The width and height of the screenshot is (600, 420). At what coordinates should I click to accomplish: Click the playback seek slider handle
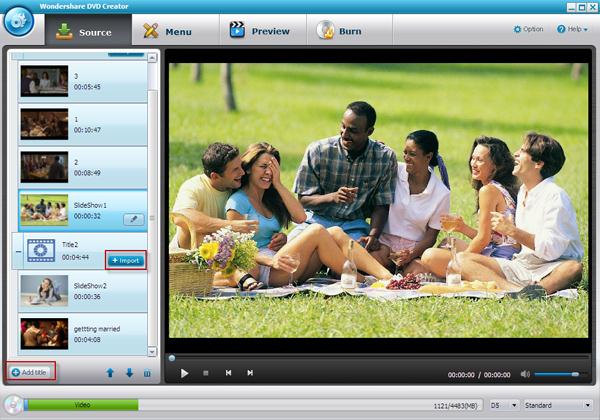click(172, 358)
